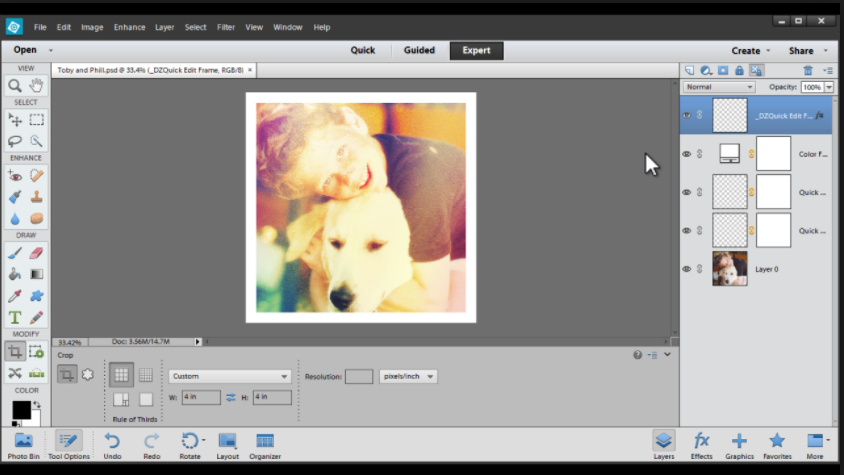This screenshot has width=844, height=475.
Task: Click the delete layer trash icon
Action: pyautogui.click(x=808, y=70)
